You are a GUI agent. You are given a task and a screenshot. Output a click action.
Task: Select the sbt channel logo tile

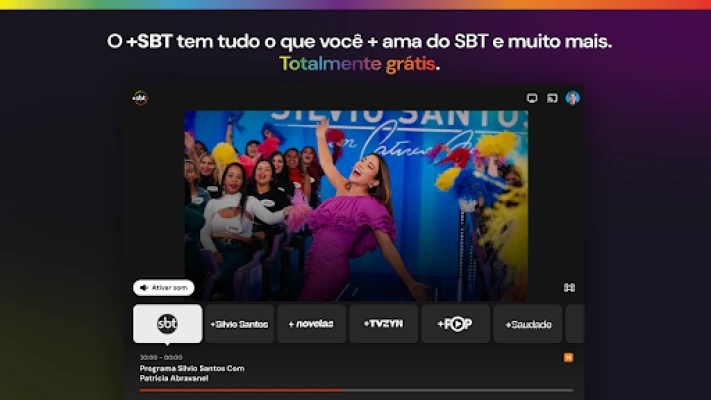pyautogui.click(x=167, y=324)
